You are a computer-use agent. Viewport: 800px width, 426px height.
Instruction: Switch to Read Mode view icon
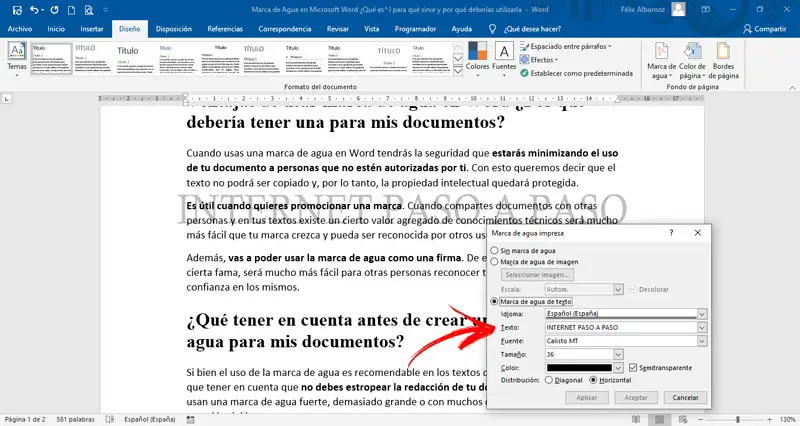click(636, 419)
